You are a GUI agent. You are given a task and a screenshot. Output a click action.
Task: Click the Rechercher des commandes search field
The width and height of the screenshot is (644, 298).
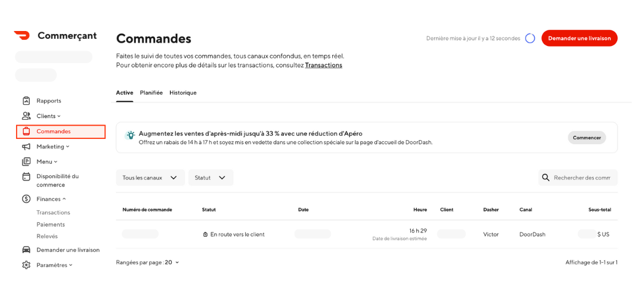[578, 178]
